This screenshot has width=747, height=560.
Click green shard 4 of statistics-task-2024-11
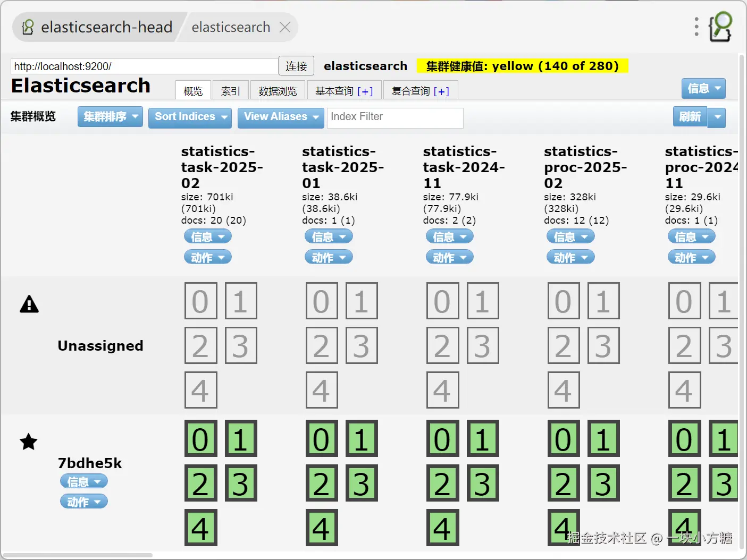(442, 528)
